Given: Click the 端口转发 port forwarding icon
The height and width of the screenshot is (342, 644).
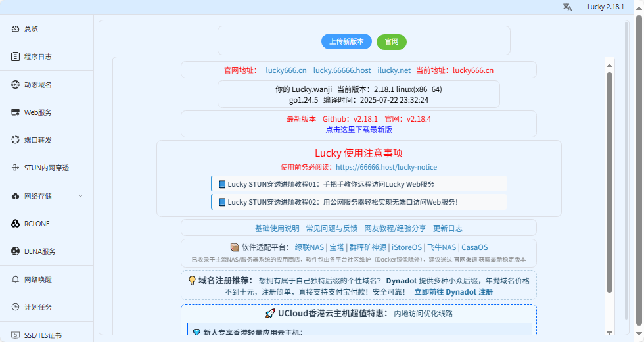Looking at the screenshot, I should pyautogui.click(x=15, y=139).
